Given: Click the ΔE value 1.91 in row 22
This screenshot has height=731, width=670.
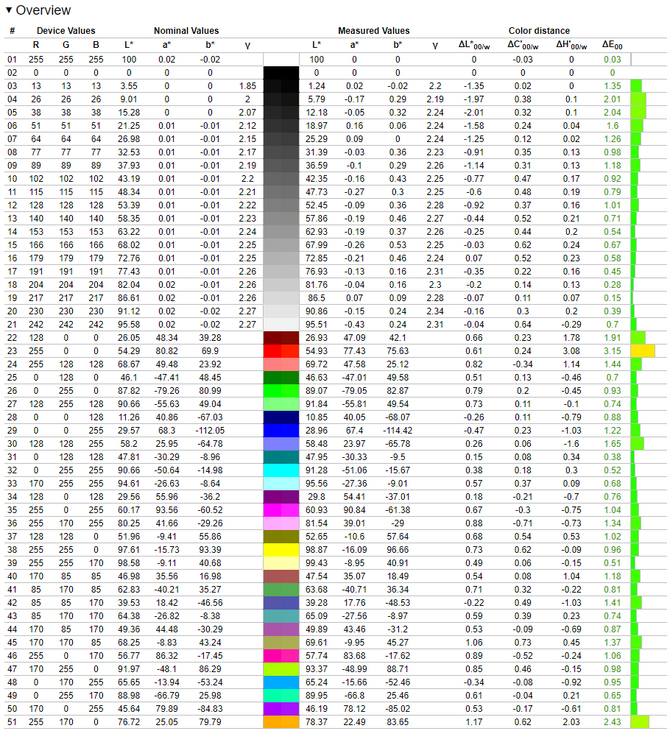Looking at the screenshot, I should 612,338.
